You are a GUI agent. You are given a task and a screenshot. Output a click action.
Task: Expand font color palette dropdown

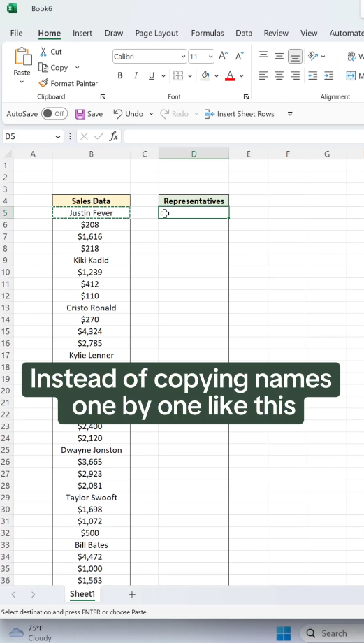242,76
